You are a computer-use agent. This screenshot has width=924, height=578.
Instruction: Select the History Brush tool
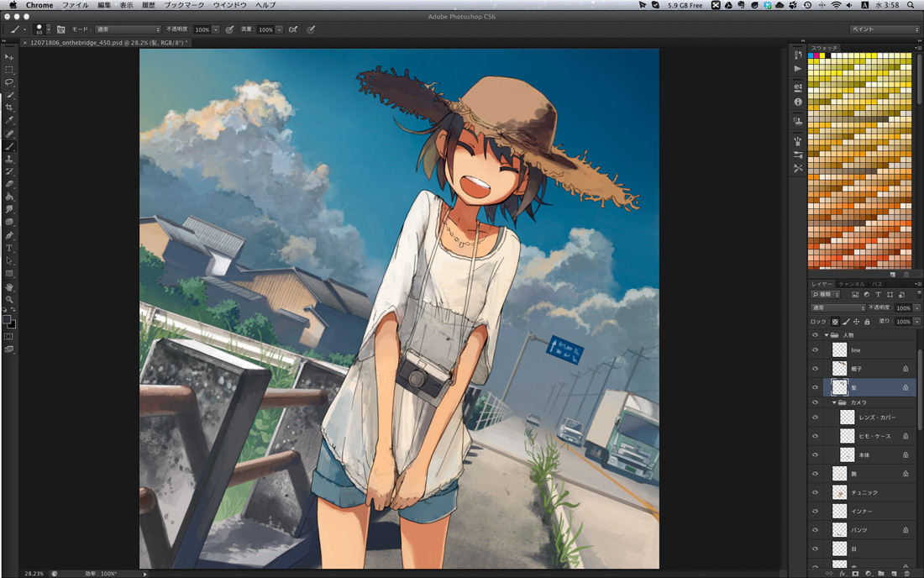pyautogui.click(x=9, y=171)
